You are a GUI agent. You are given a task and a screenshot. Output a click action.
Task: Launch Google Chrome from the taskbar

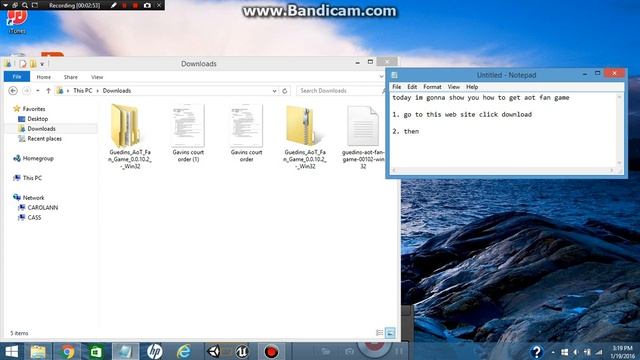[x=68, y=351]
